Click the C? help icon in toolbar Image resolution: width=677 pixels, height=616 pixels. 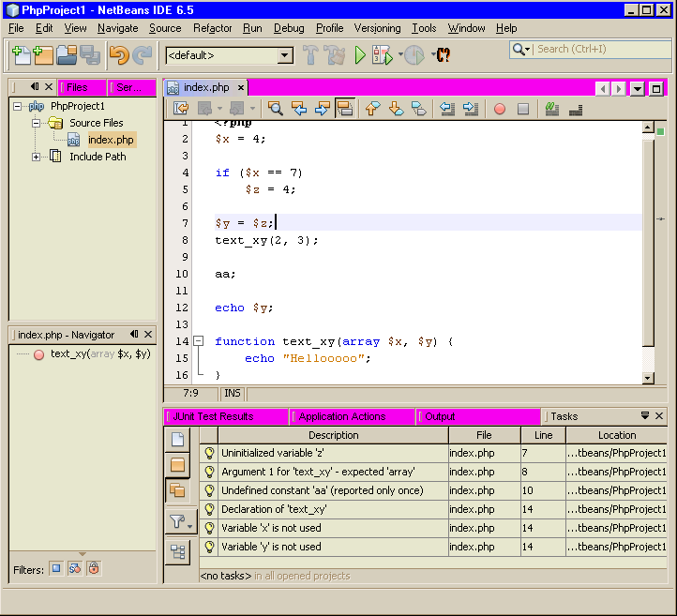click(x=444, y=55)
